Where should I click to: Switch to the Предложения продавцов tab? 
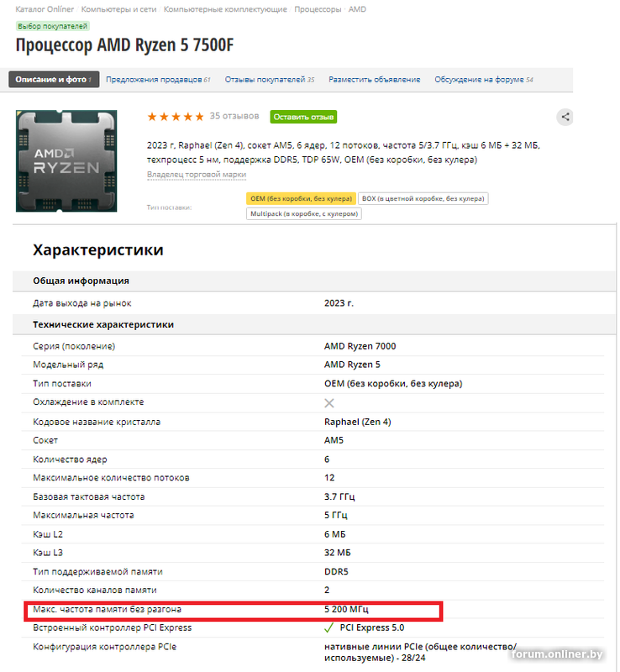156,80
